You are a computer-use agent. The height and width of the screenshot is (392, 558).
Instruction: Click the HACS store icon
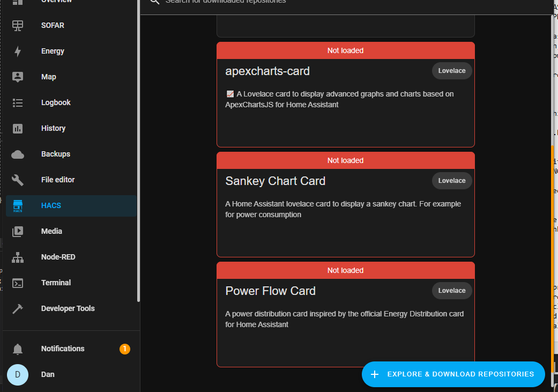click(x=18, y=206)
